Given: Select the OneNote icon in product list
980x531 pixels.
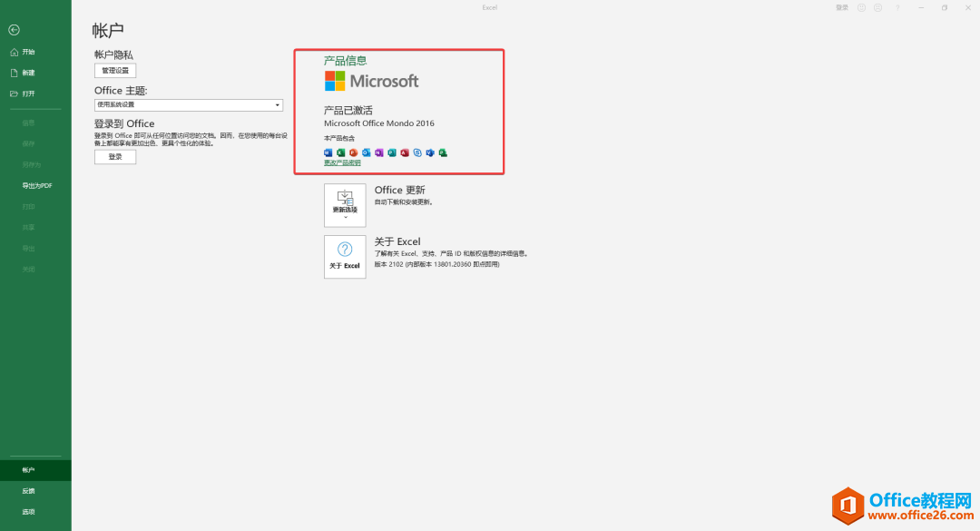Looking at the screenshot, I should click(378, 152).
